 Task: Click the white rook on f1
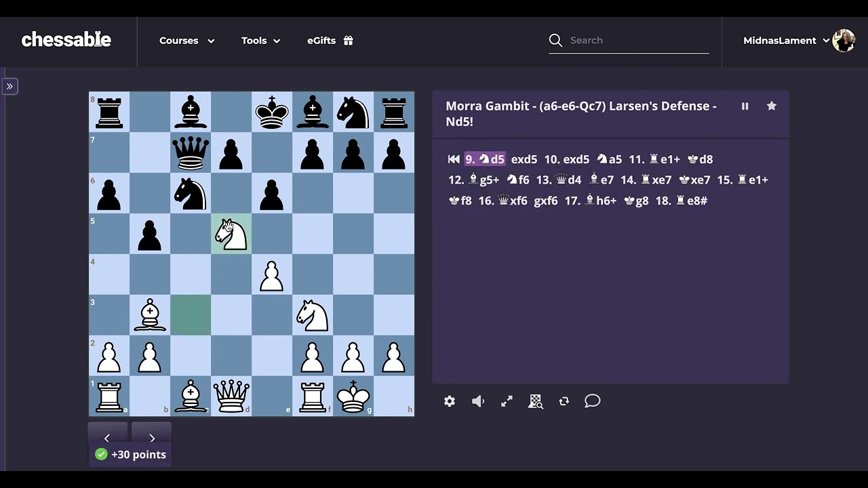click(x=313, y=396)
